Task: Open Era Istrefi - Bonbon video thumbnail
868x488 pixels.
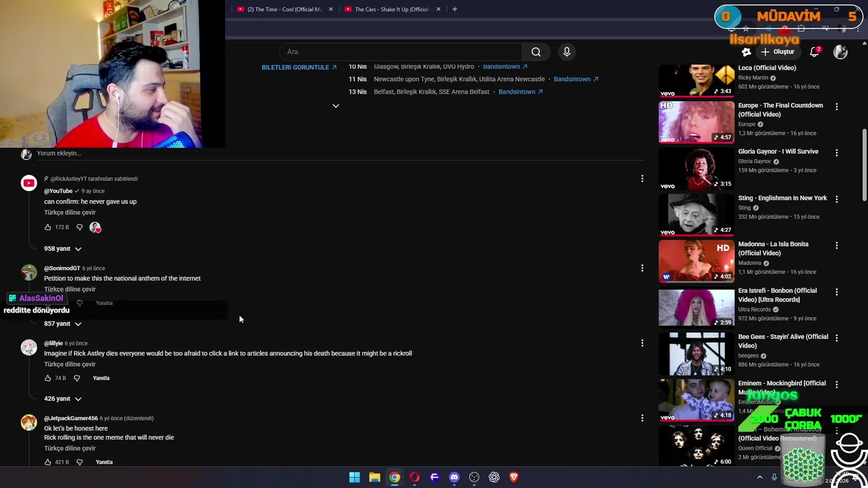Action: (696, 307)
